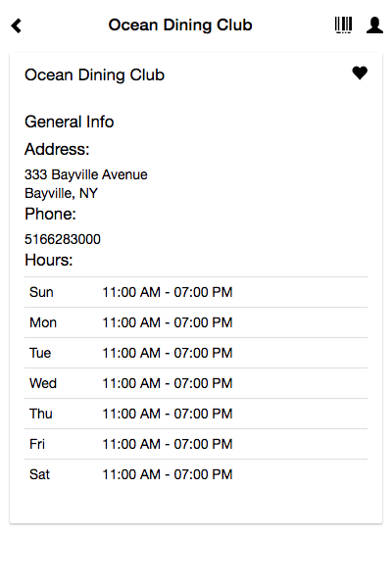Open the user profile icon
This screenshot has height=588, width=392.
(x=374, y=25)
